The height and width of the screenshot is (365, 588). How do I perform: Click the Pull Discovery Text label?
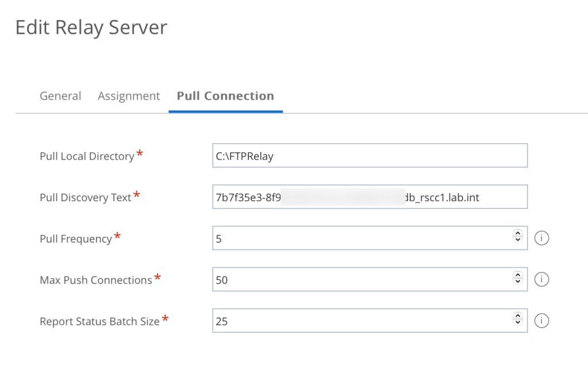click(86, 198)
